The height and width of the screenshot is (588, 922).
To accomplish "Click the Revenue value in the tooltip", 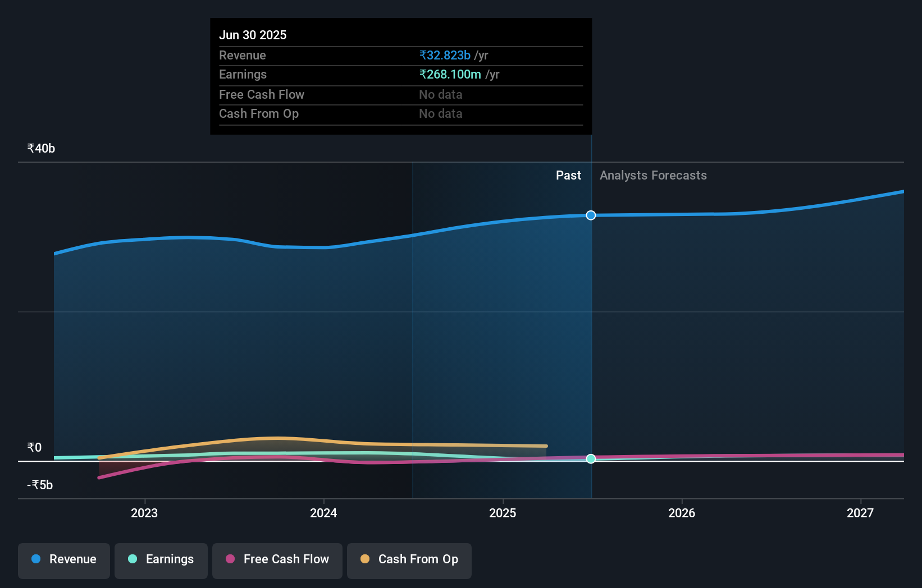I will click(x=444, y=55).
